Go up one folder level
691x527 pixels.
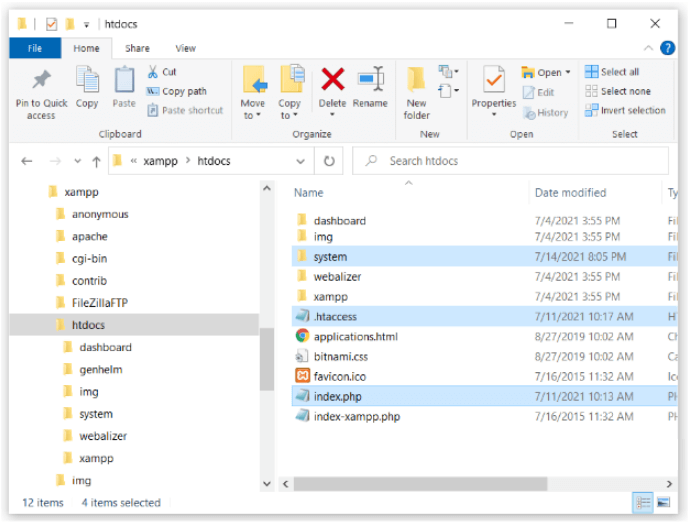pos(96,161)
